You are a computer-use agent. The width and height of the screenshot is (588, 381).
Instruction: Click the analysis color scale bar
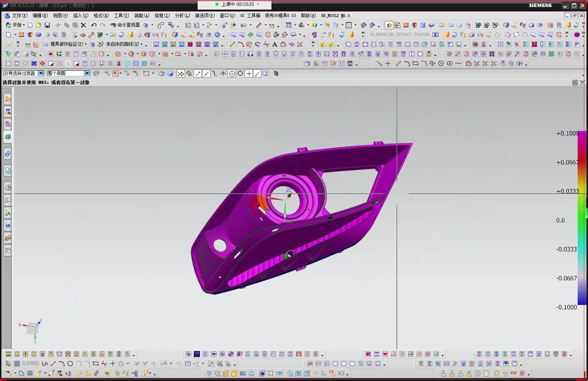click(x=582, y=218)
